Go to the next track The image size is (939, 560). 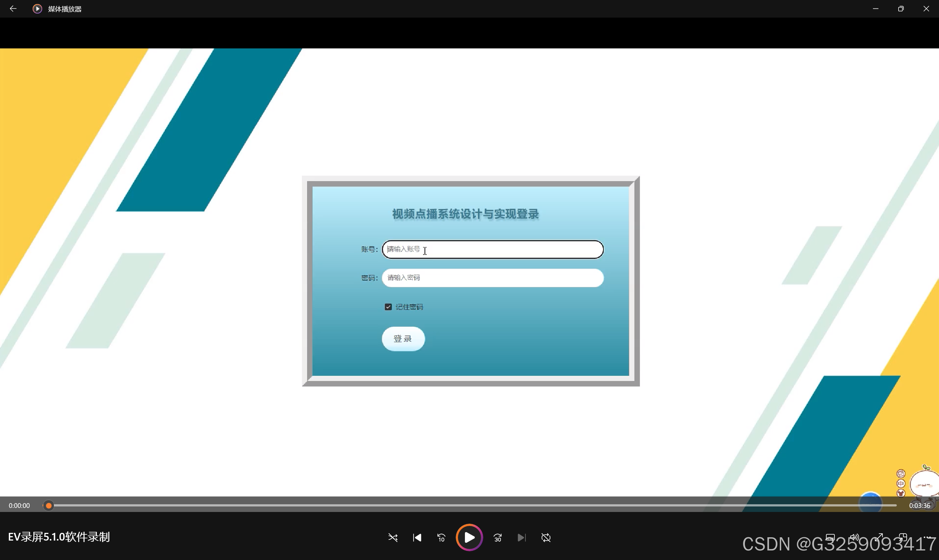click(522, 537)
